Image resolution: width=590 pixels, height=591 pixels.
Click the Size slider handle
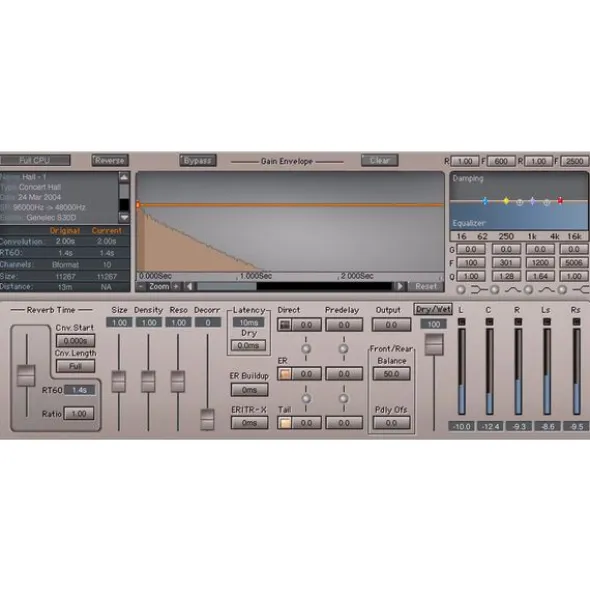119,381
